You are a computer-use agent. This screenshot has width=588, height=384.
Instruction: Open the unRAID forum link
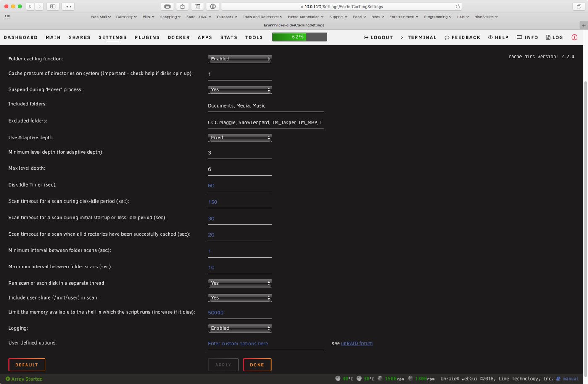[x=357, y=343]
